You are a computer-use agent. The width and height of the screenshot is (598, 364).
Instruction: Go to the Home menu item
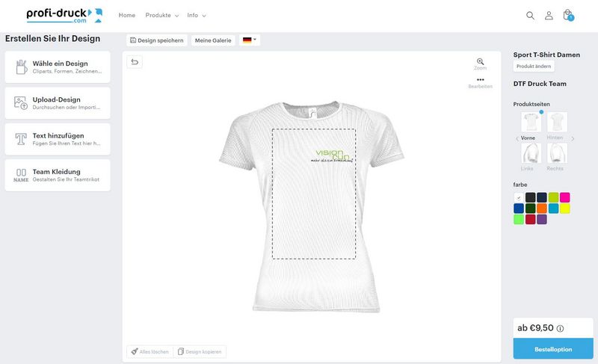pos(126,15)
